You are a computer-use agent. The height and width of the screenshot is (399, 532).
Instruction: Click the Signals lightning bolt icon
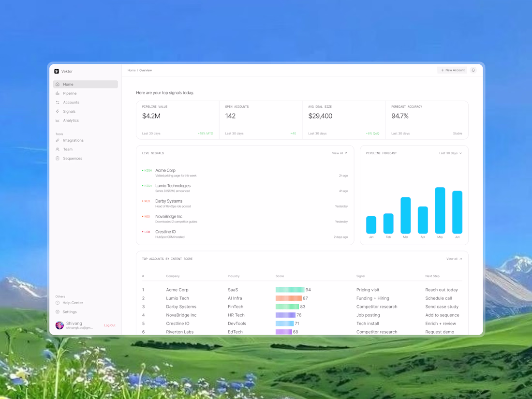(58, 111)
